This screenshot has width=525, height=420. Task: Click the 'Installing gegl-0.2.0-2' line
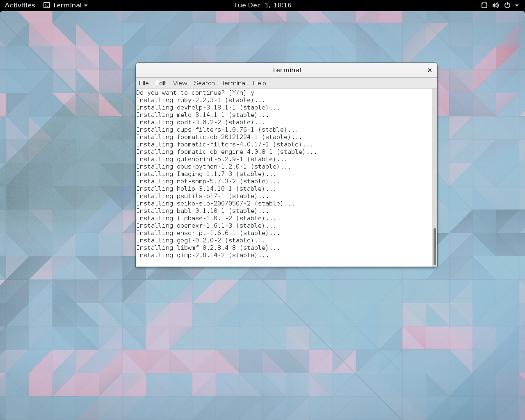pyautogui.click(x=201, y=240)
